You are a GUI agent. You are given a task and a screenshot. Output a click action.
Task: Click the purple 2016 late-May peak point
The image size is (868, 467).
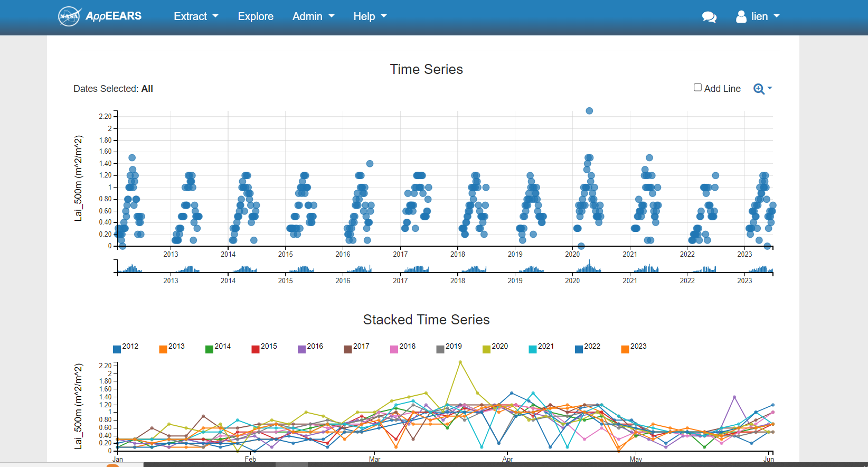(734, 397)
